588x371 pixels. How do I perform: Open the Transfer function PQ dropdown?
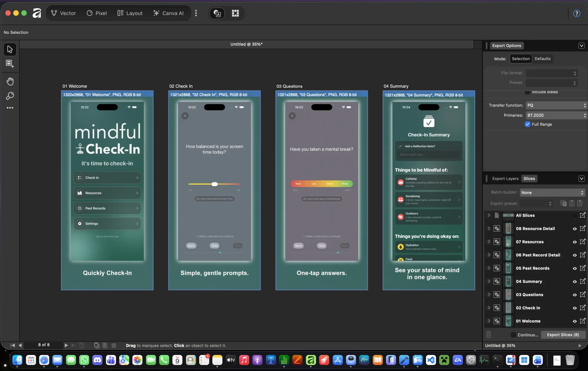click(x=556, y=105)
